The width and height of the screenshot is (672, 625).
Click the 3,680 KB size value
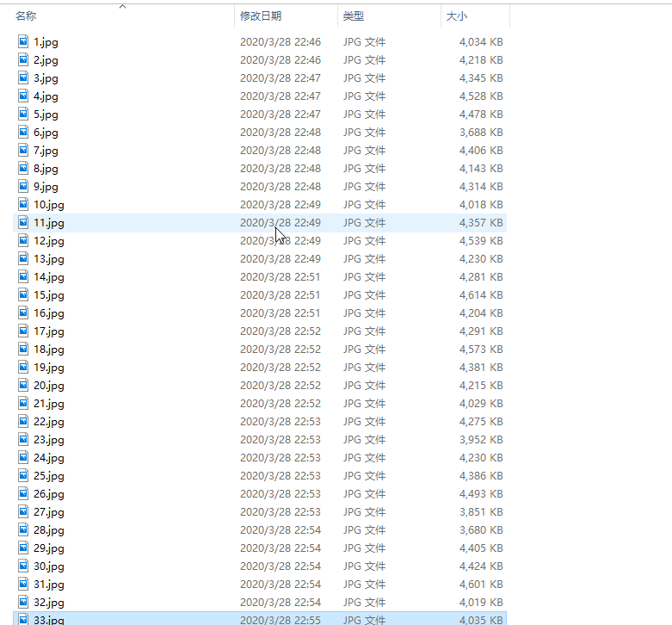tap(481, 529)
